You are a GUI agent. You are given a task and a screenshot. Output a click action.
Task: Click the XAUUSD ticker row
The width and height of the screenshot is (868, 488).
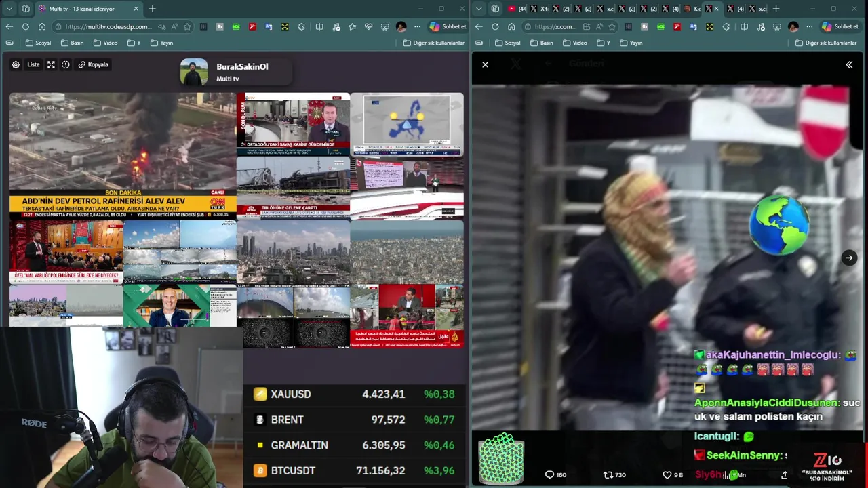coord(354,394)
